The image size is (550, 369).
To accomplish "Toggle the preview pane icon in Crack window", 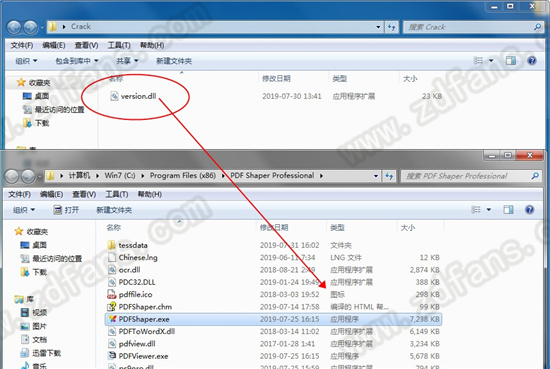I will [x=511, y=61].
